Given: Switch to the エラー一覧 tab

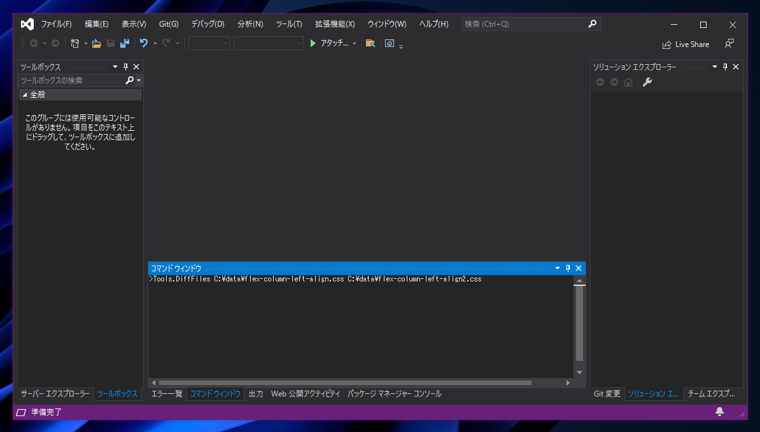Looking at the screenshot, I should (x=167, y=394).
